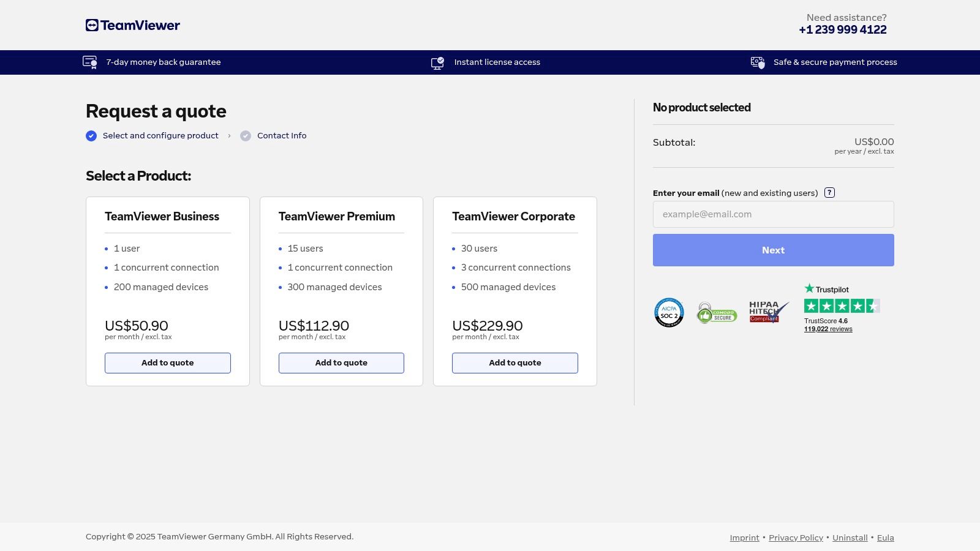Click the money back guarantee certificate icon

[90, 62]
